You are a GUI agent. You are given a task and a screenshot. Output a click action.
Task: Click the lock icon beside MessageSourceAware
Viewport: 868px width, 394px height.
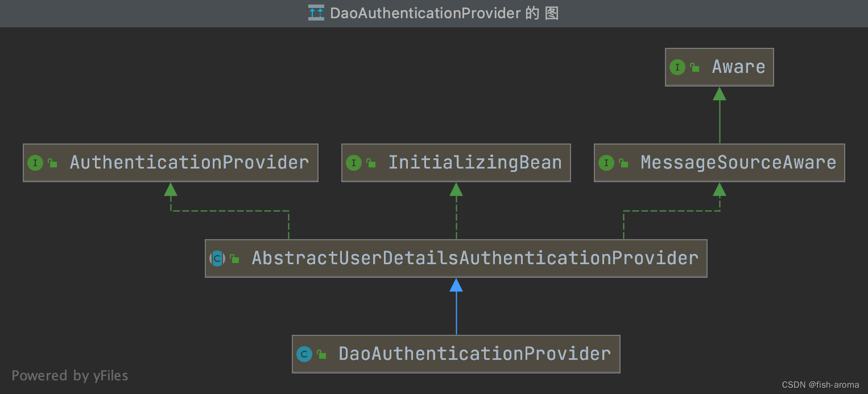(624, 163)
